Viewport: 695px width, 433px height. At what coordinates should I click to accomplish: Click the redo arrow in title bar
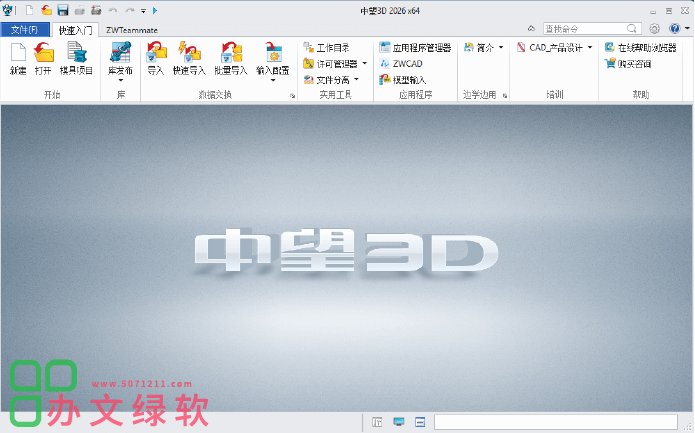tap(129, 10)
